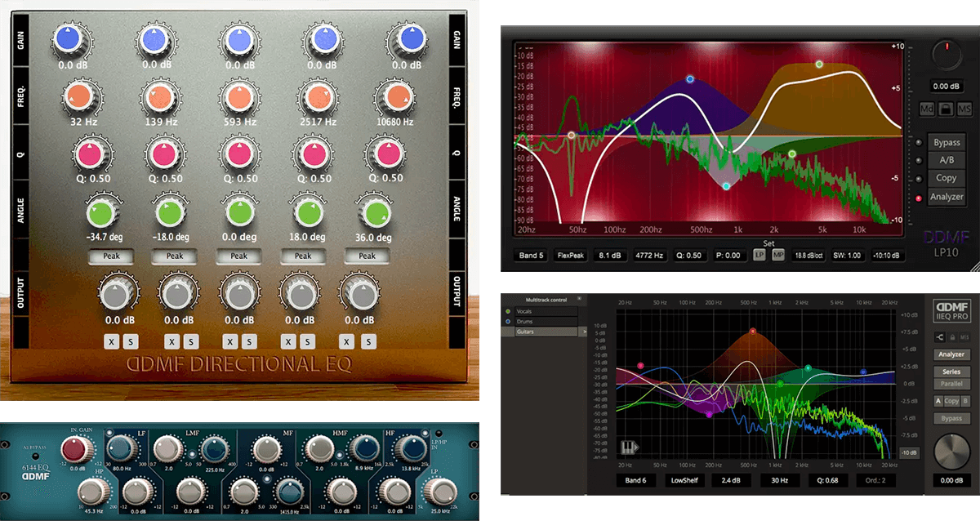Click the preset save icon in LP10

[x=946, y=109]
